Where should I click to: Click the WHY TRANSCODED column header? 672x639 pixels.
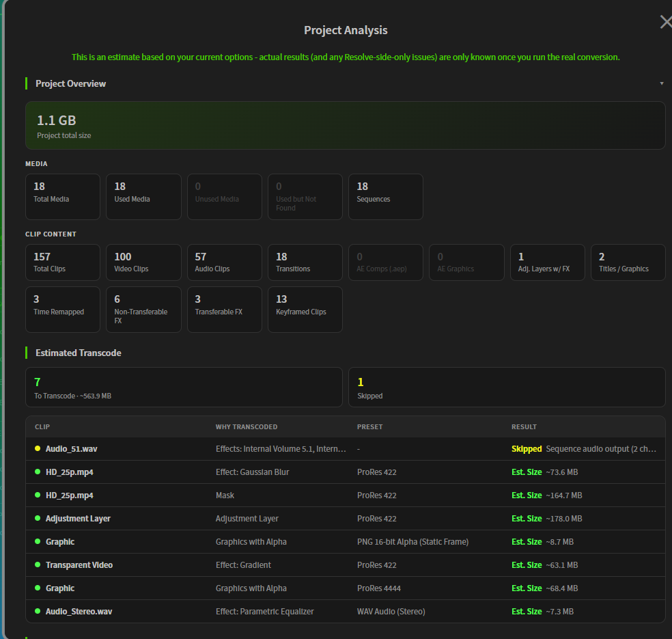click(247, 426)
